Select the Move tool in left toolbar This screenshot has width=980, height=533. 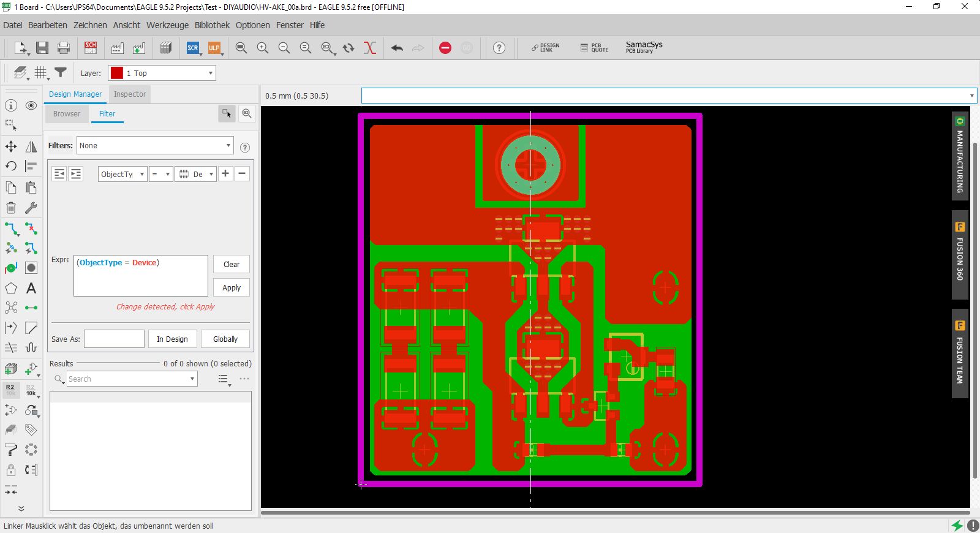click(x=11, y=146)
